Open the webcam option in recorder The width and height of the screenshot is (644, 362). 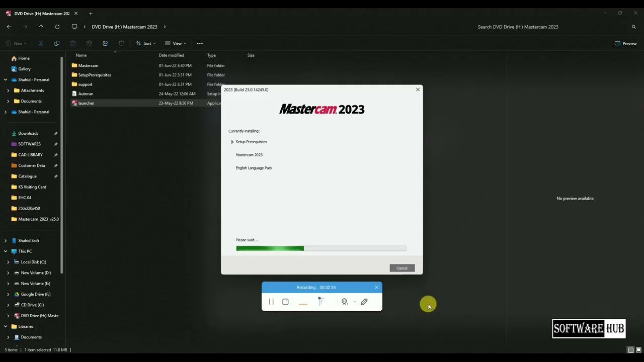(345, 302)
